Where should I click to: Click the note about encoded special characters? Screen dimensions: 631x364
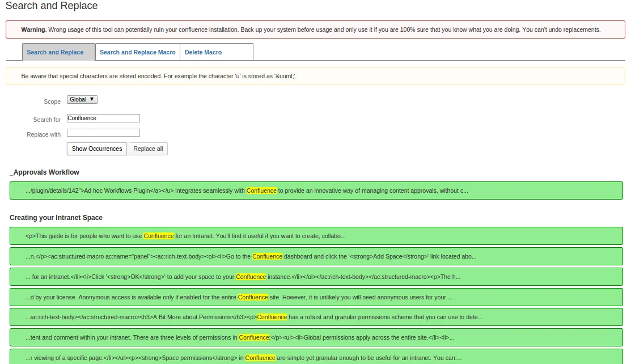tap(315, 76)
